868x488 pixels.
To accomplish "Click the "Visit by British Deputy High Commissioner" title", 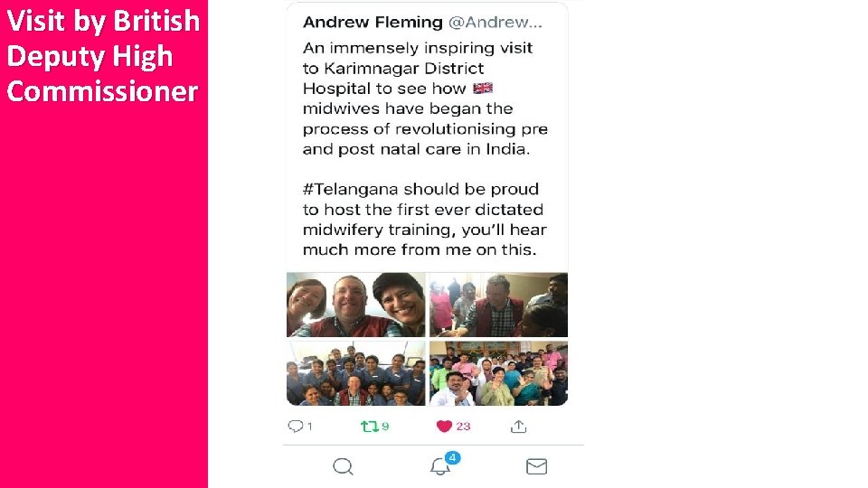I will coord(103,56).
